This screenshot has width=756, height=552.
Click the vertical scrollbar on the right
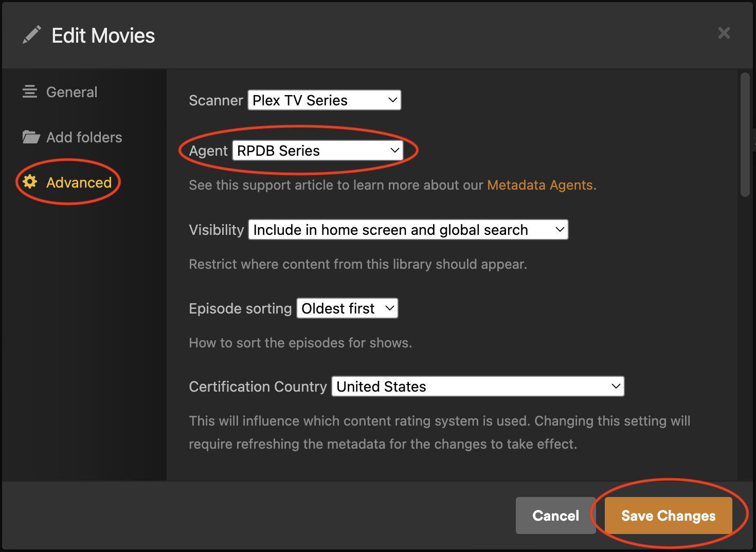tap(745, 135)
